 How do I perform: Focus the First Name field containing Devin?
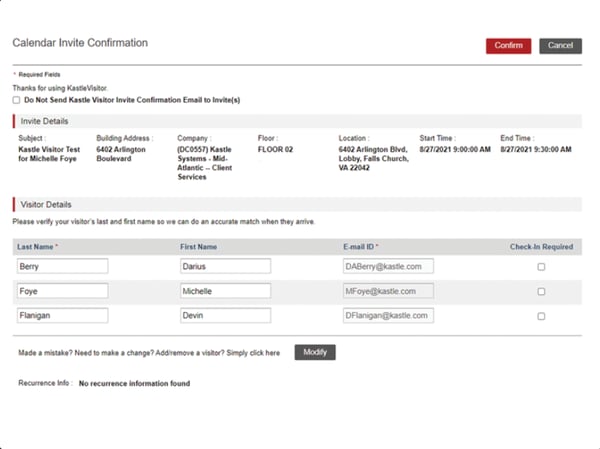pyautogui.click(x=225, y=315)
